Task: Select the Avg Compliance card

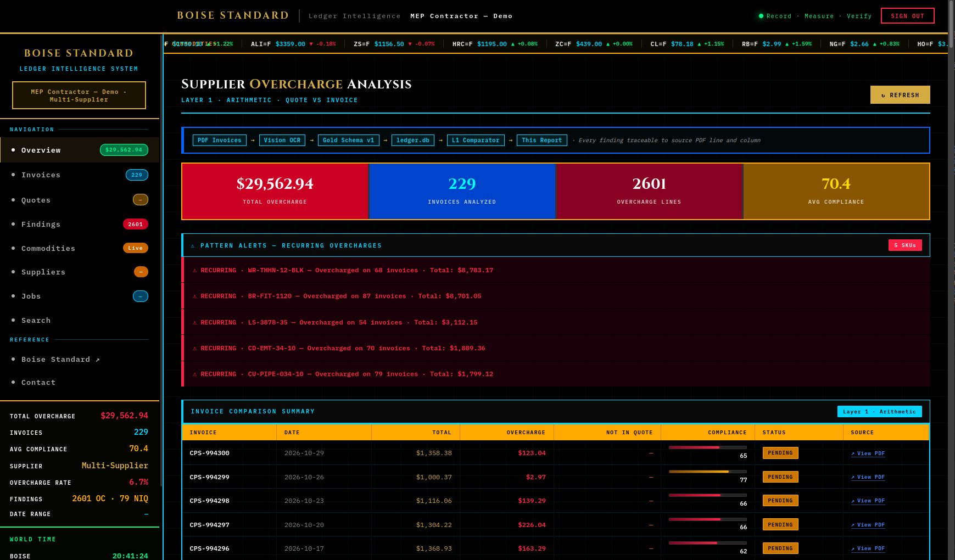Action: [x=836, y=192]
